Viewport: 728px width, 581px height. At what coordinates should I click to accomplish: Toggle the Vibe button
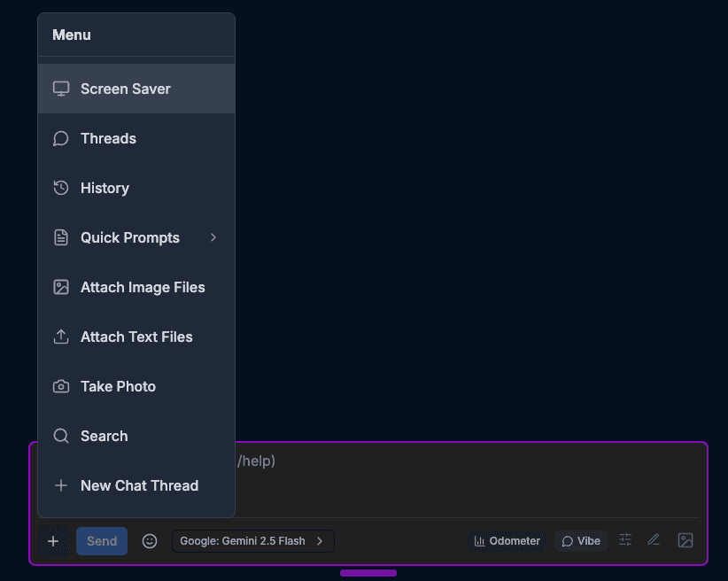581,541
